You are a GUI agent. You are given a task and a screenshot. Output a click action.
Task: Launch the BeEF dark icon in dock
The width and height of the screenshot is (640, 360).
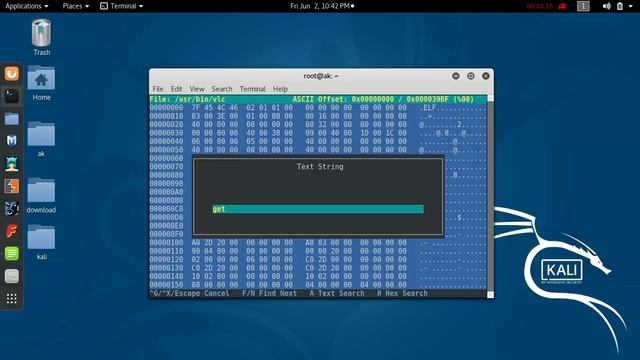coord(11,209)
